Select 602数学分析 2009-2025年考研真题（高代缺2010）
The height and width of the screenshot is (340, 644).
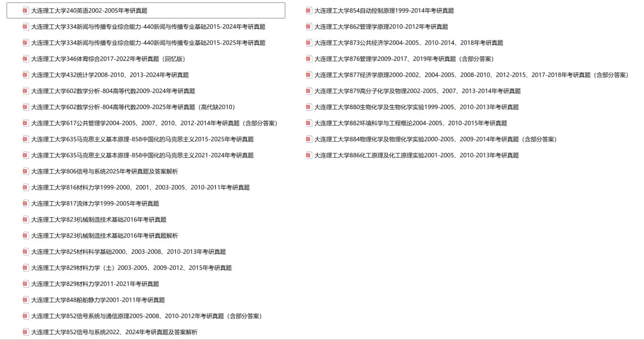(x=133, y=107)
